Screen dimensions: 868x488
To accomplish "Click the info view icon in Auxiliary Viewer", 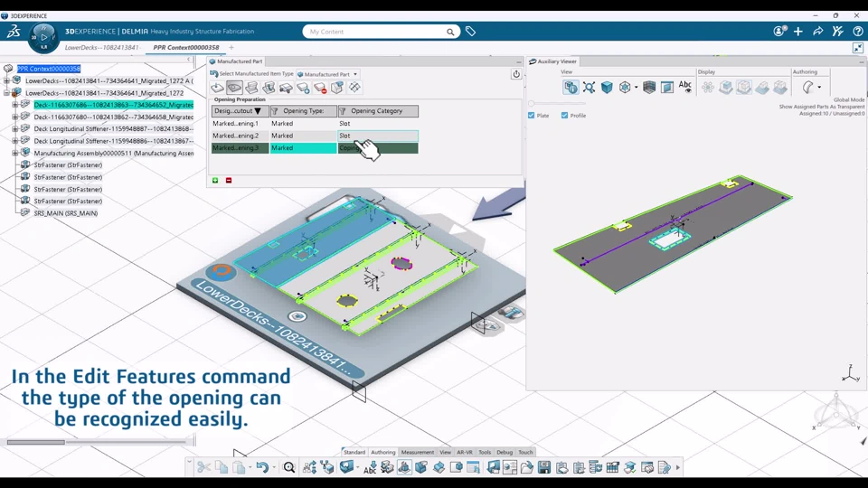I will click(x=571, y=87).
